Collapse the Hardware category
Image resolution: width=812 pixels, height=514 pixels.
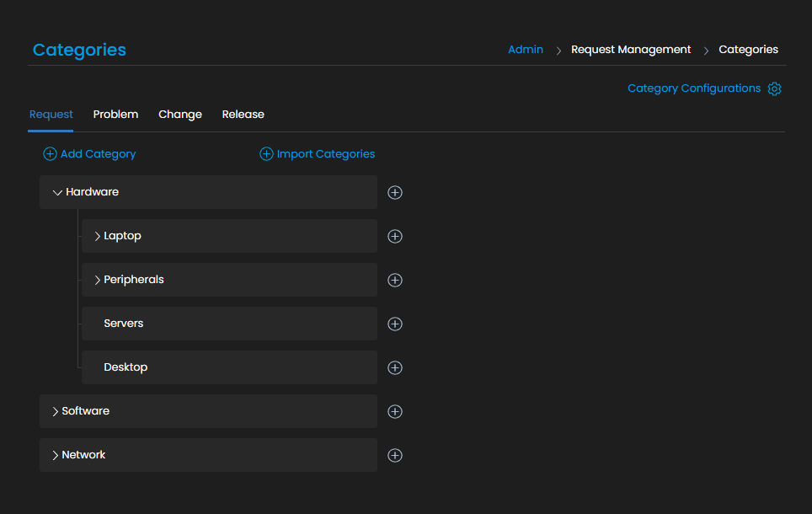57,192
